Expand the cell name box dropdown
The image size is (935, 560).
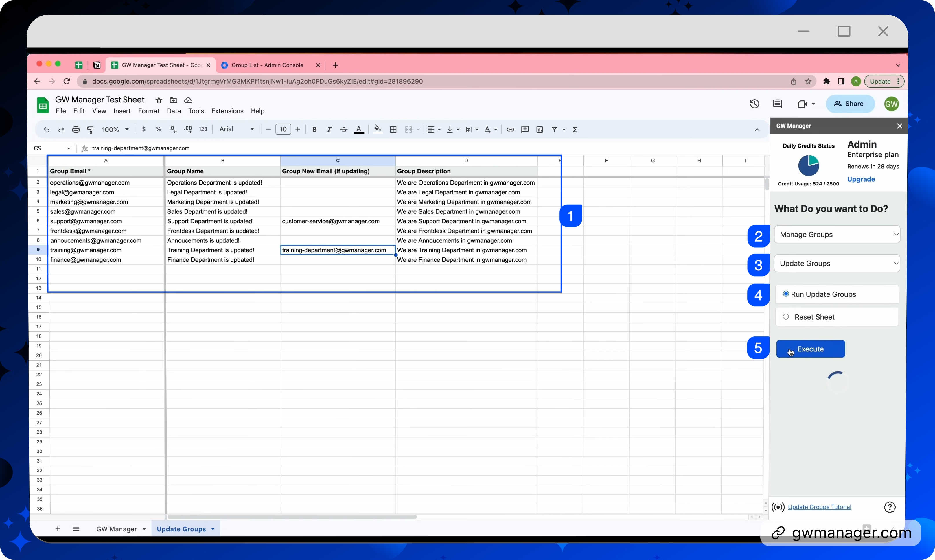coord(69,148)
